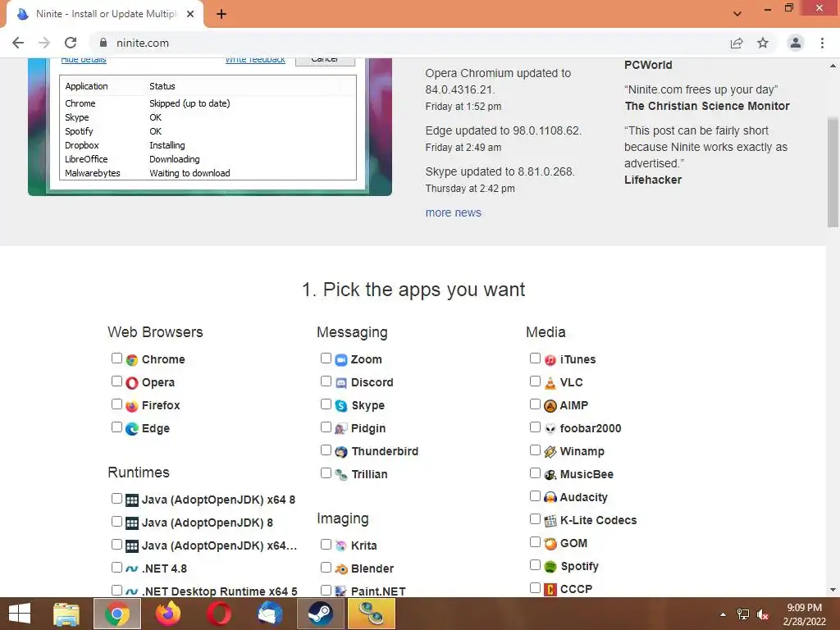Screen dimensions: 840x630
Task: Switch to the Ninite browser tab
Action: (106, 14)
